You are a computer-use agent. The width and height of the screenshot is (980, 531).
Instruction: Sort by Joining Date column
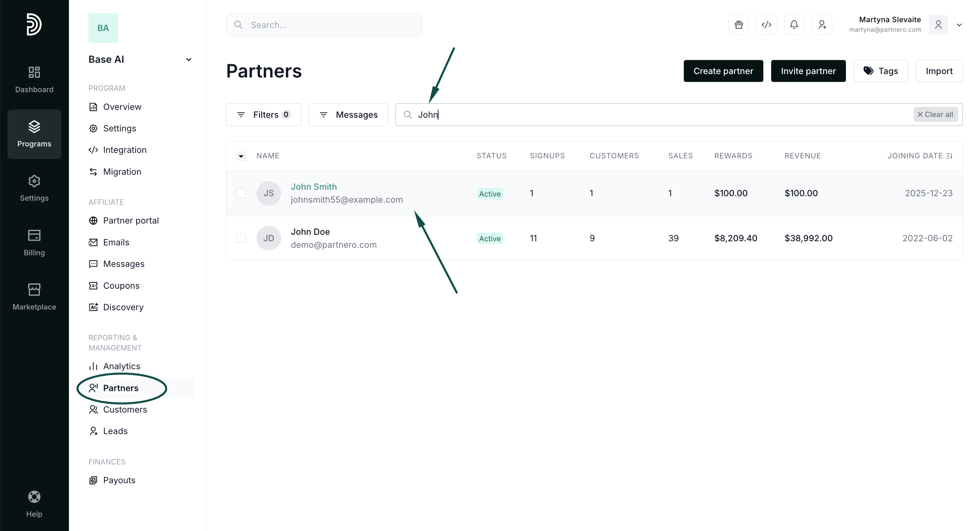coord(920,156)
